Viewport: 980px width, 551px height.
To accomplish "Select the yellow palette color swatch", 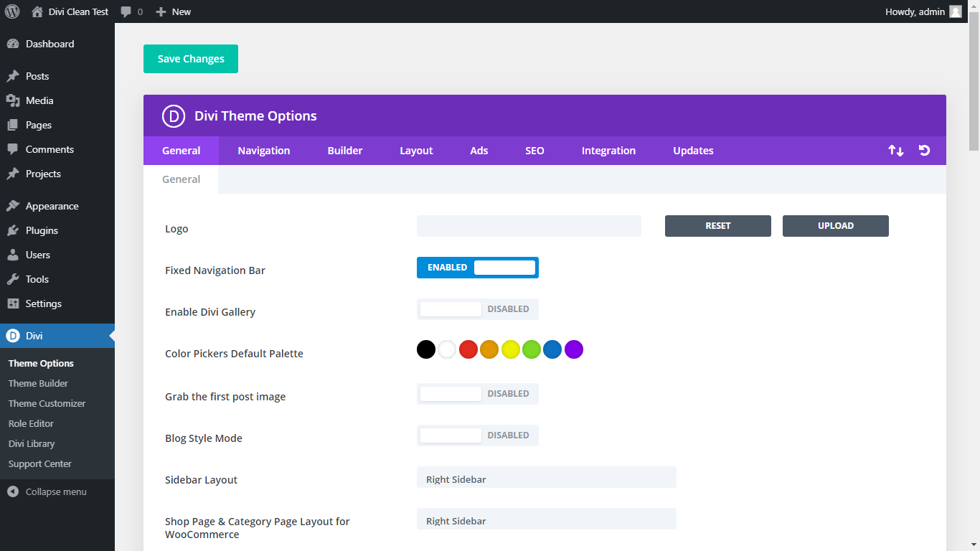I will [x=511, y=349].
